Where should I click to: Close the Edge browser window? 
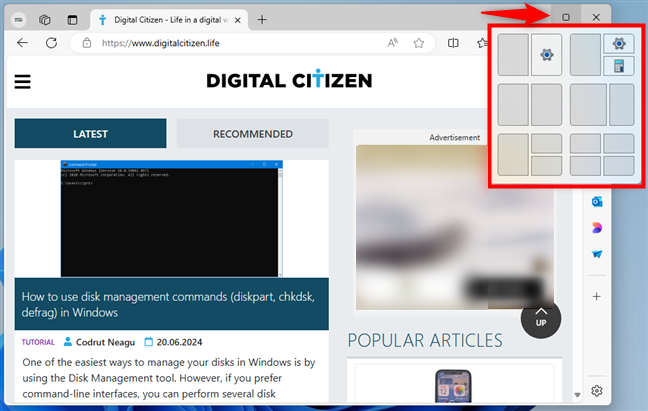click(596, 17)
